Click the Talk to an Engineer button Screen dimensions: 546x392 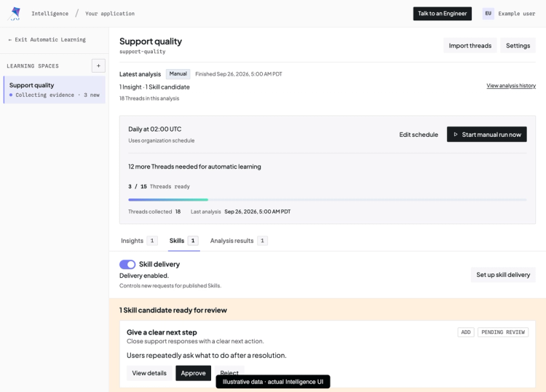point(442,14)
